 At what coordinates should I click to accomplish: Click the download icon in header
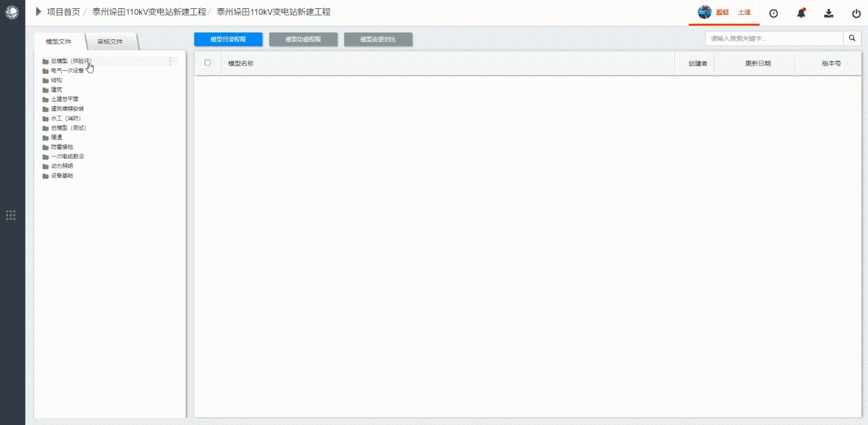[828, 13]
